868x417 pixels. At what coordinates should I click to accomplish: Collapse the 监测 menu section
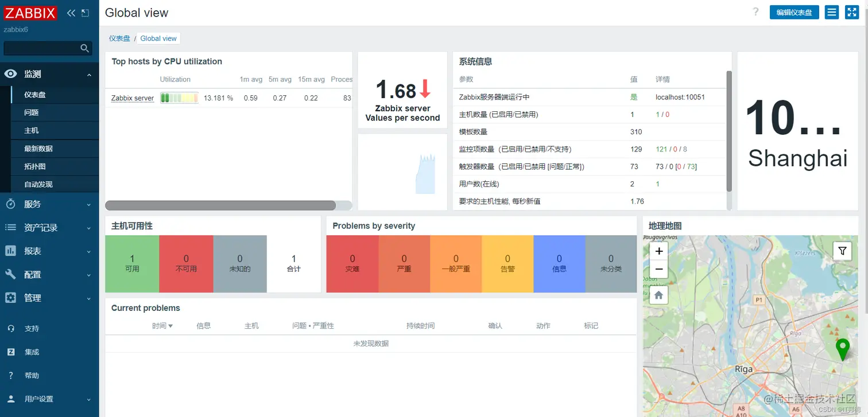tap(89, 75)
